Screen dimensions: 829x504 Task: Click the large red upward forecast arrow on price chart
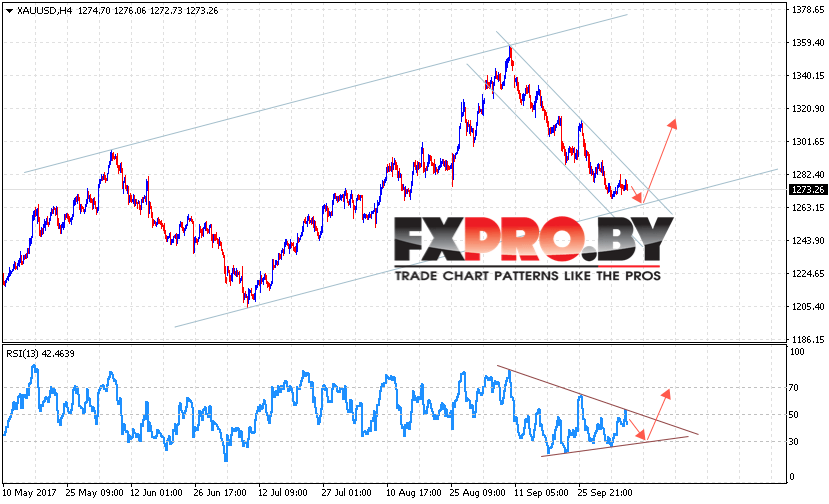click(660, 160)
